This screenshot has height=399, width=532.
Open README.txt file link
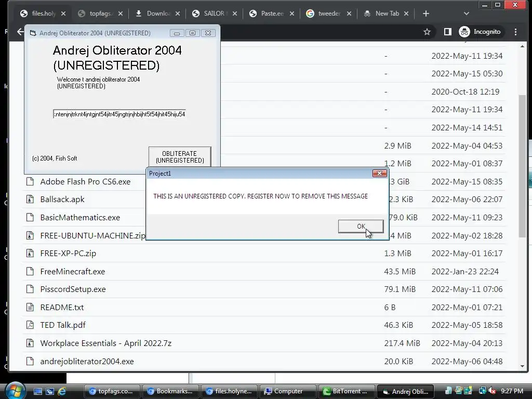click(62, 308)
